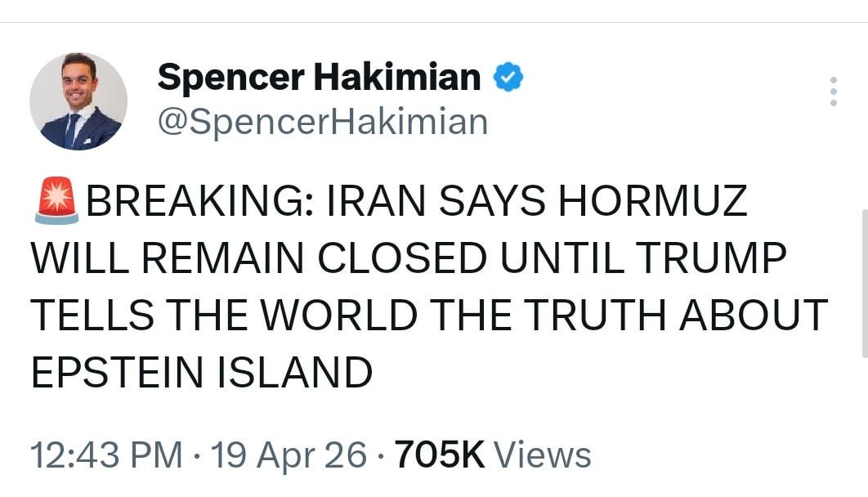
Task: Click the word CLOSED in the tweet
Action: (402, 259)
